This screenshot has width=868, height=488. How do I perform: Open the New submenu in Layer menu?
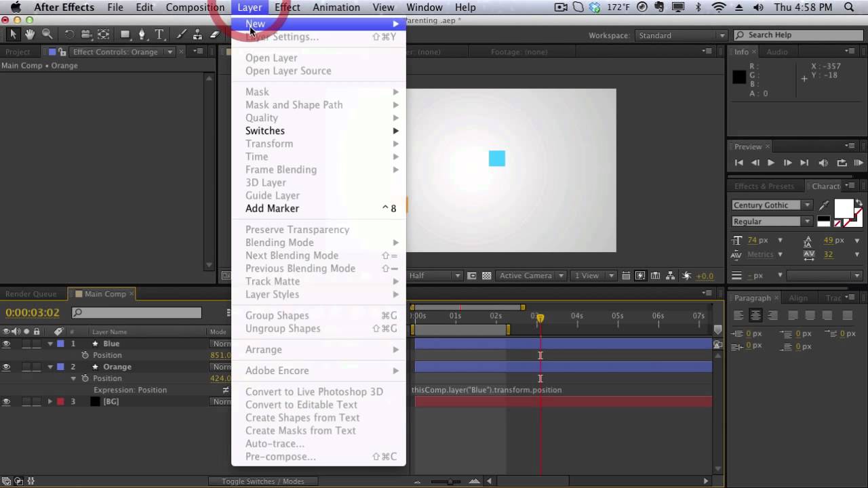point(319,24)
